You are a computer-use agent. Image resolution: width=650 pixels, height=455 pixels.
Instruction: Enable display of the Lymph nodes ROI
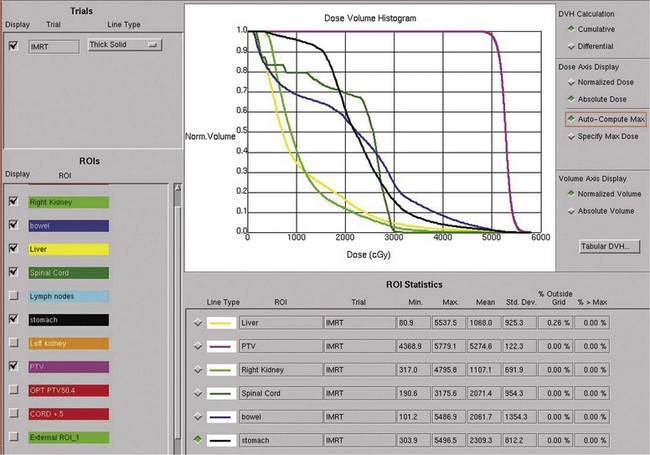[14, 297]
